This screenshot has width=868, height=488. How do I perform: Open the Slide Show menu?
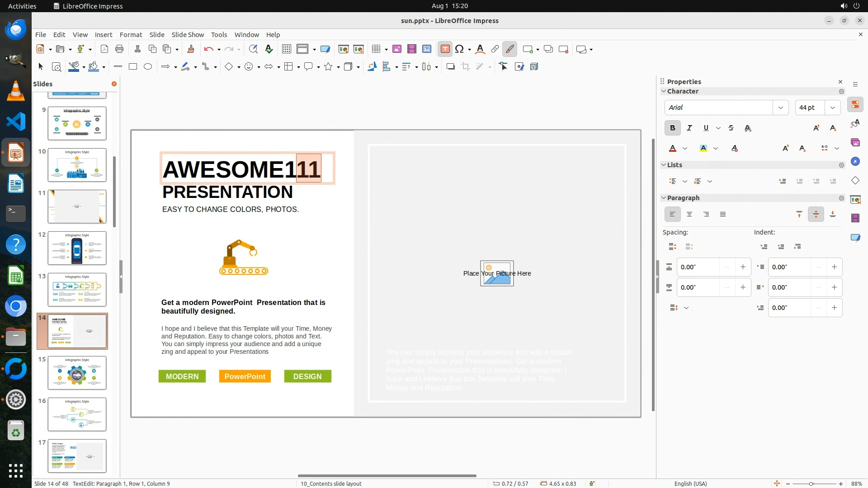[x=187, y=35]
